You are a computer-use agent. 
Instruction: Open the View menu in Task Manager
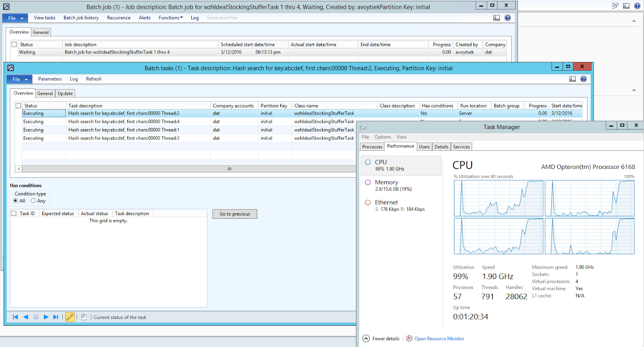pyautogui.click(x=401, y=137)
